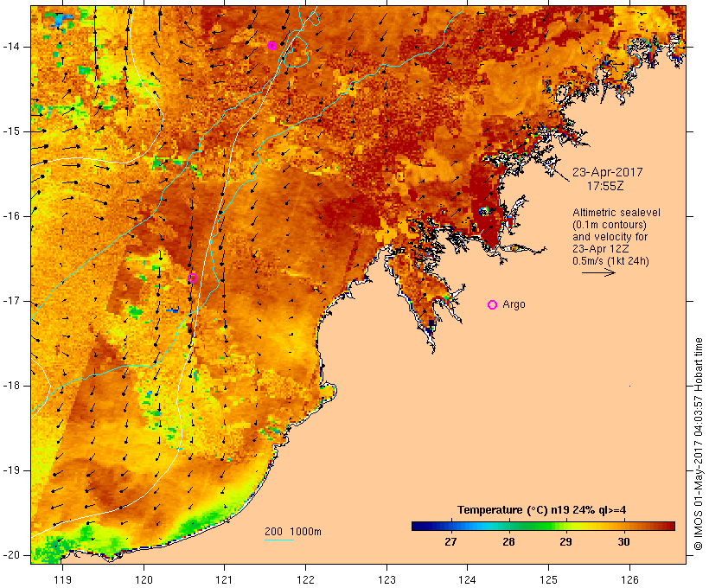The width and height of the screenshot is (709, 588).
Task: Click the Temperature colorbar title
Action: [x=542, y=510]
